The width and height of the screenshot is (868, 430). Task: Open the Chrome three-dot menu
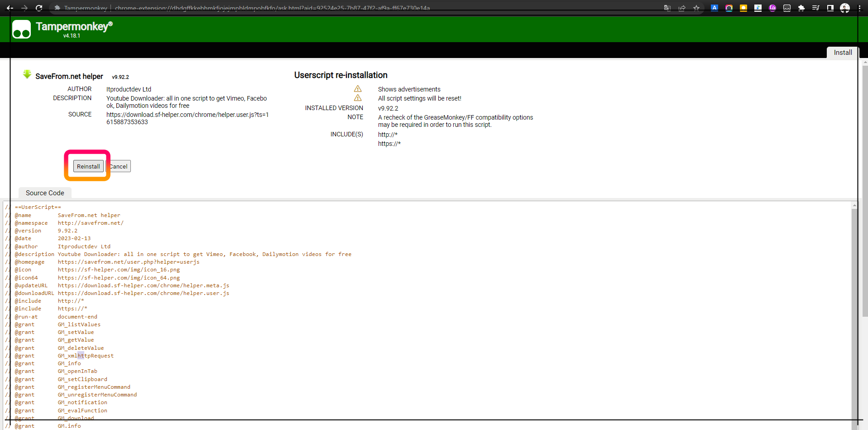point(859,8)
